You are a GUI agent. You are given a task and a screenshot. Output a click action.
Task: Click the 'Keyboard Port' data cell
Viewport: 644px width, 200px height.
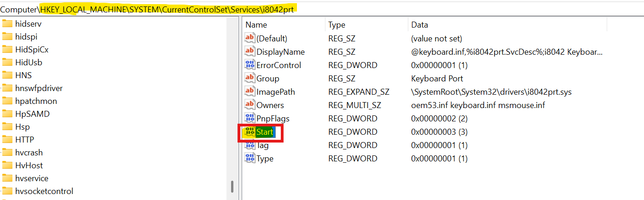(x=437, y=78)
